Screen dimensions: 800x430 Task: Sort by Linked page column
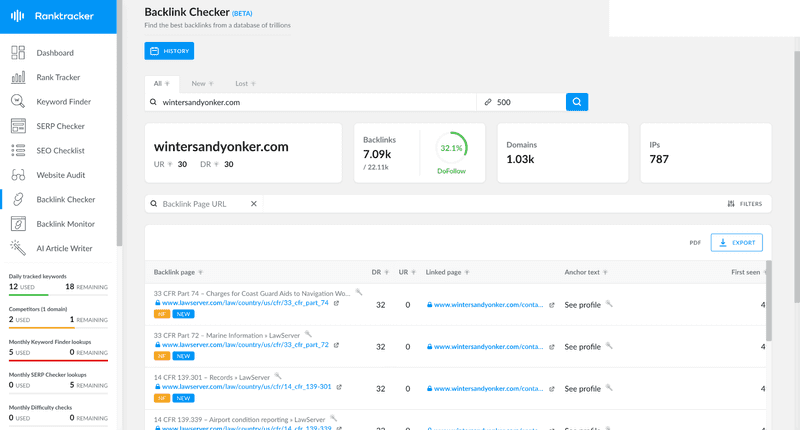click(447, 272)
